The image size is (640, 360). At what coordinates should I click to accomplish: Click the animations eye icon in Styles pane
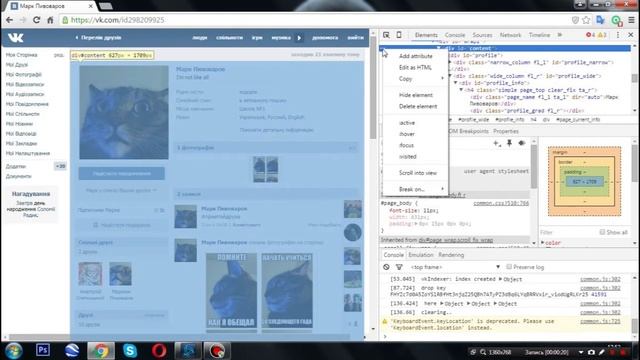click(x=522, y=143)
